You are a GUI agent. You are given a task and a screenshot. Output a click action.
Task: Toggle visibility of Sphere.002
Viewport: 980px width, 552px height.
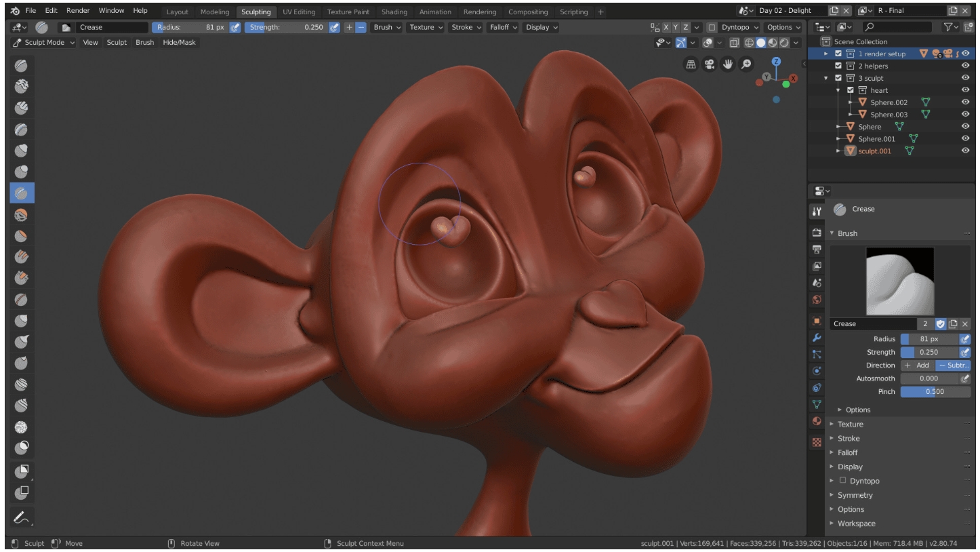[965, 102]
